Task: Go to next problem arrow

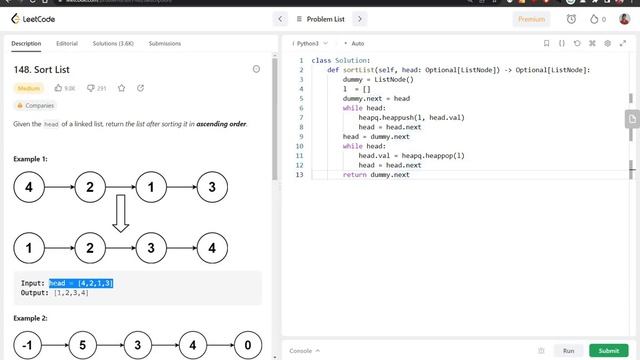Action: click(360, 19)
